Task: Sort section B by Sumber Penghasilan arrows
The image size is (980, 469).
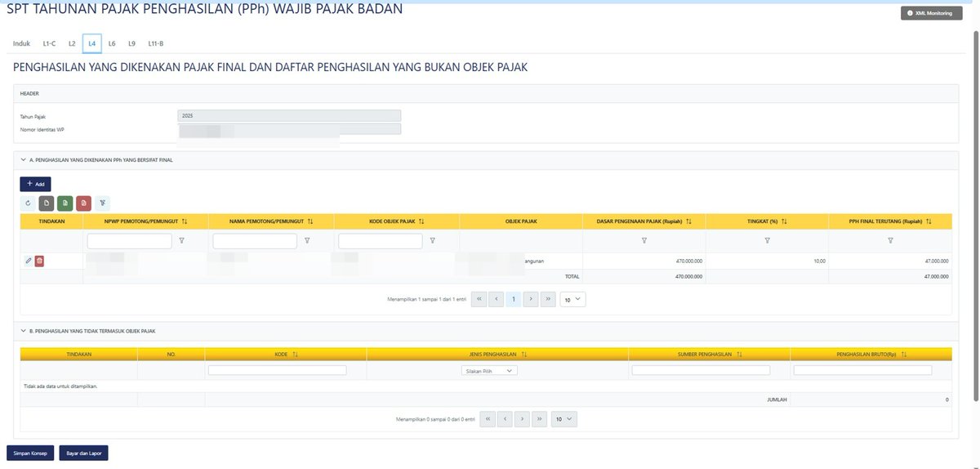Action: 739,355
